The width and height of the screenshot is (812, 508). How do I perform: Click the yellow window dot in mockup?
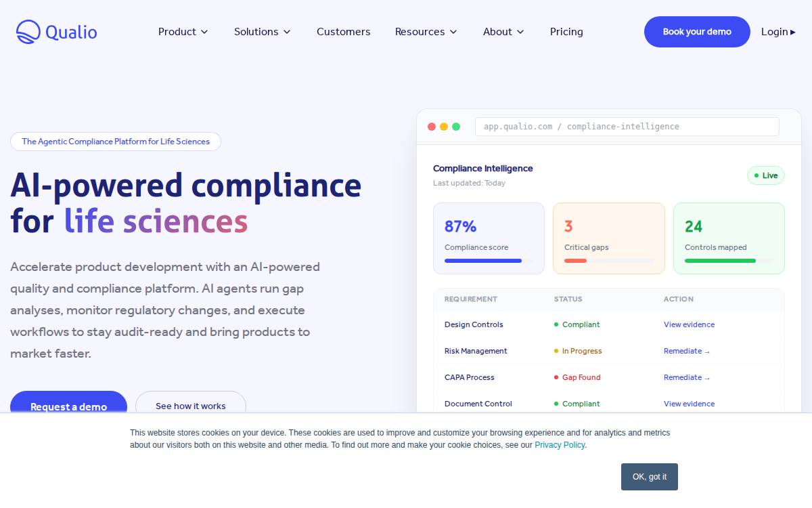coord(444,127)
